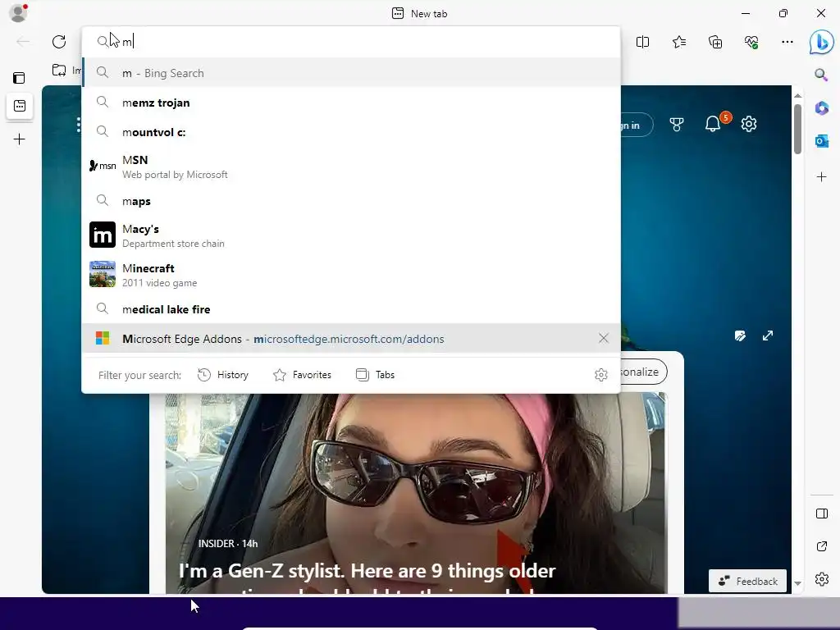Click the page scroll up arrow

[x=797, y=95]
